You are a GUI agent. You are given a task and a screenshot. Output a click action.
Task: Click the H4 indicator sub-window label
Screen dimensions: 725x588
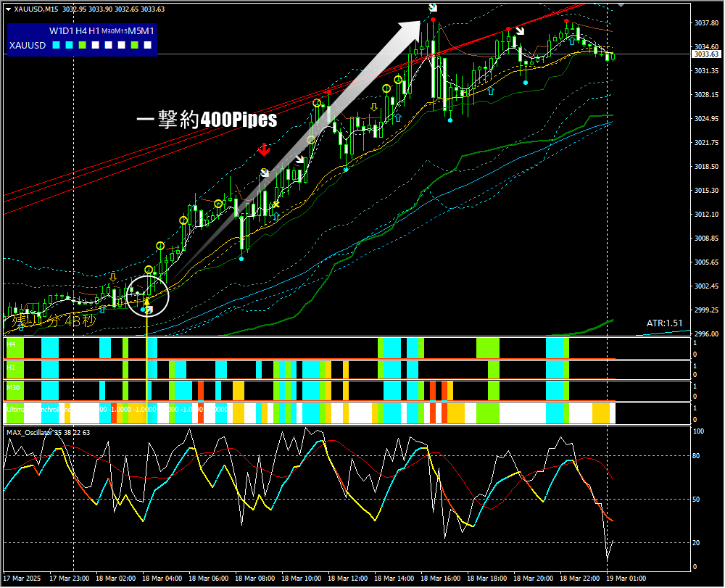point(11,344)
